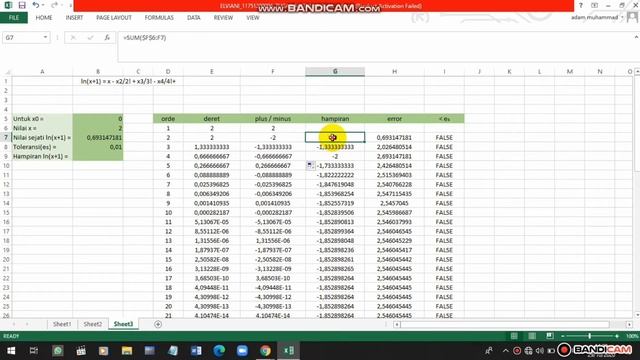Click cell 'Untuk x0 ='

tap(42, 119)
